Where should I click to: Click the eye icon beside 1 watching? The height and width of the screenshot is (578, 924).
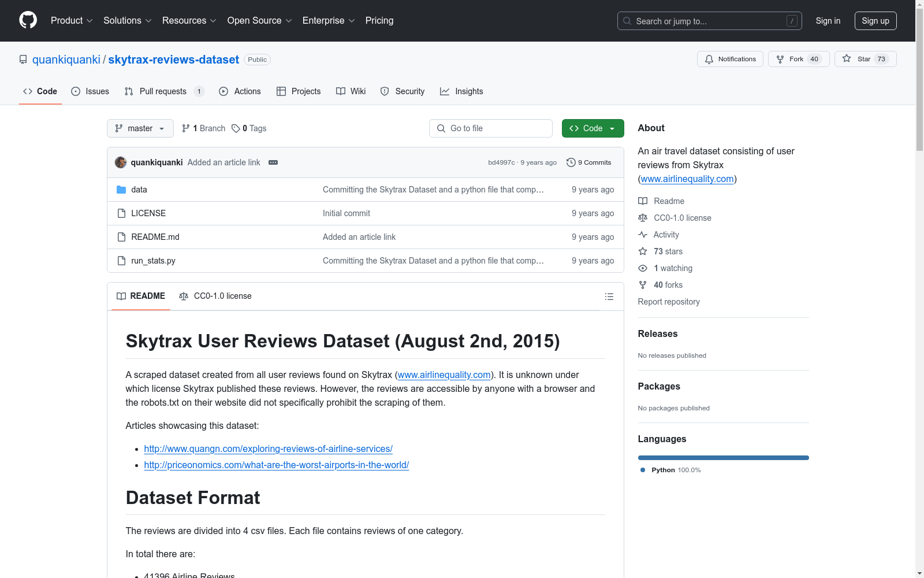(x=643, y=268)
